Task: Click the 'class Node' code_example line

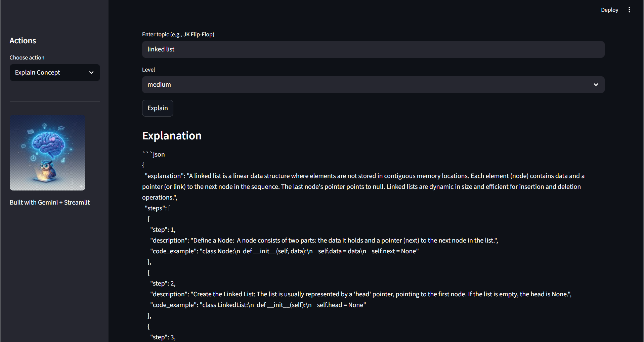Action: click(285, 251)
